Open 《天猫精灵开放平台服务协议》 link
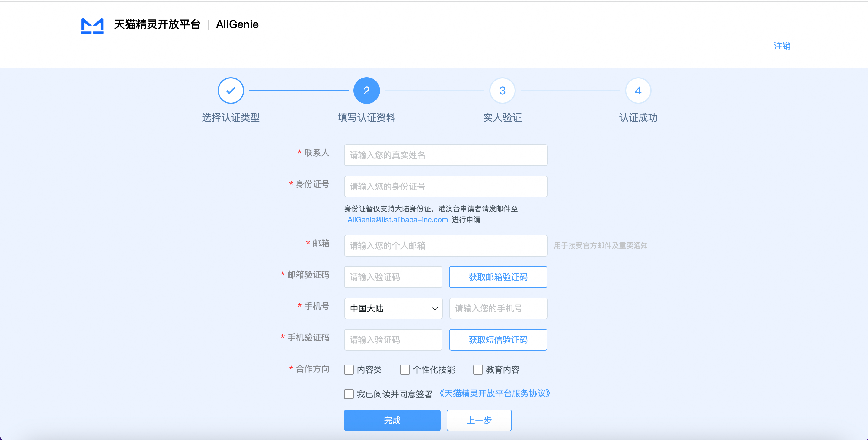 [x=495, y=394]
